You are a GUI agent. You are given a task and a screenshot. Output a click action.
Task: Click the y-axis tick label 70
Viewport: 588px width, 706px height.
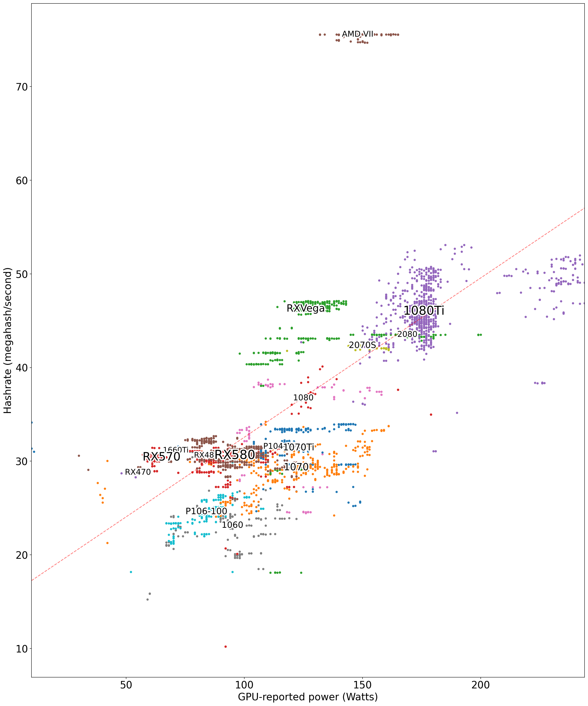pyautogui.click(x=22, y=87)
